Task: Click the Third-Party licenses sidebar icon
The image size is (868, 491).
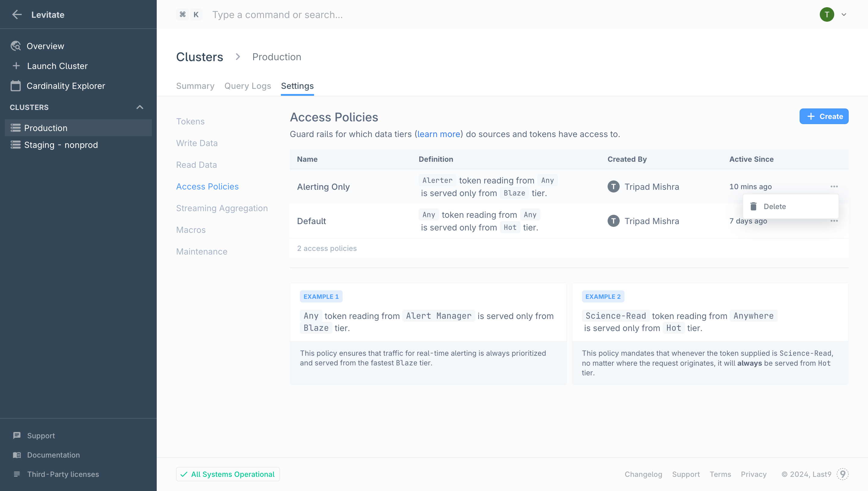Action: [x=17, y=474]
